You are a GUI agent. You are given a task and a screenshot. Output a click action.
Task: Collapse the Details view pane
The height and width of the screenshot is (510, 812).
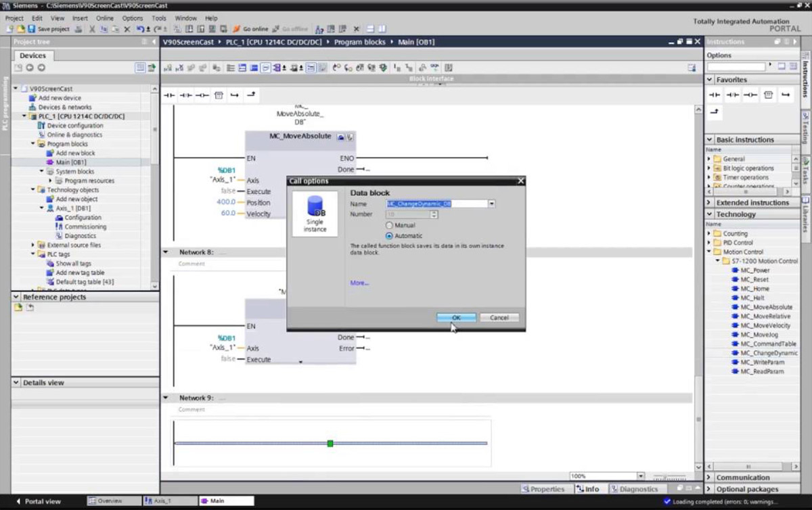16,383
